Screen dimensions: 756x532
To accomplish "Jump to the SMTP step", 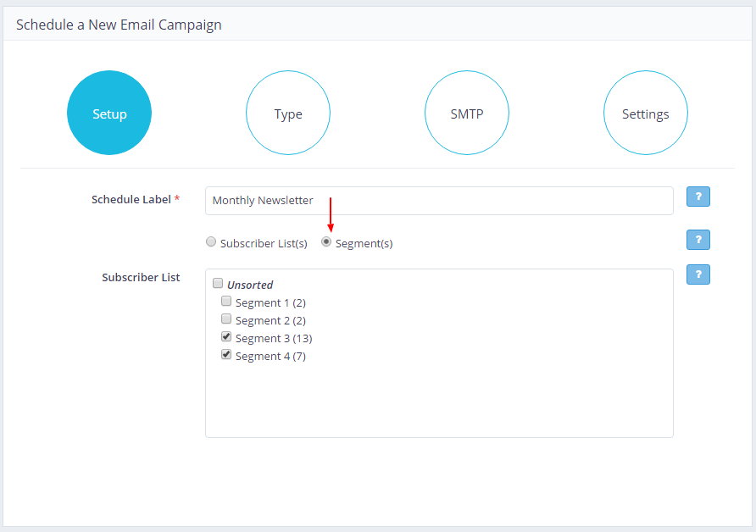I will (x=467, y=114).
